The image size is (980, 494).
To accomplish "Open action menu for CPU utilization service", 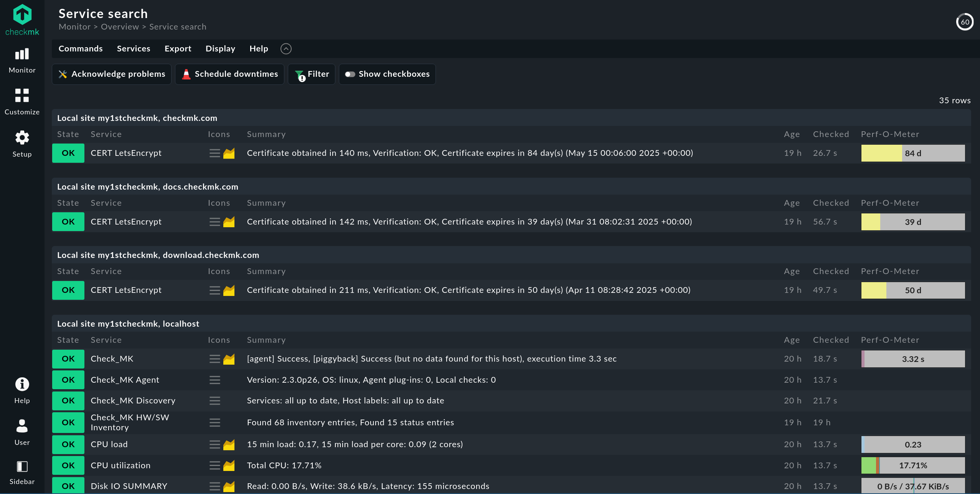I will (215, 466).
